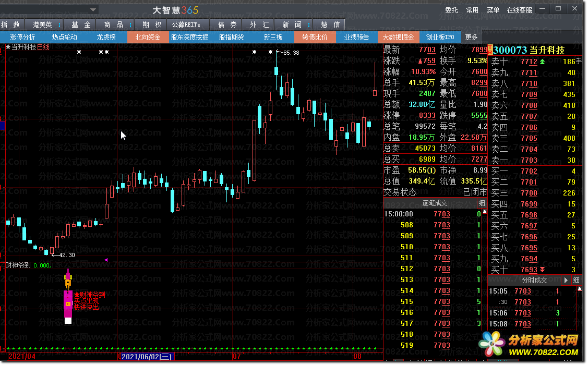The height and width of the screenshot is (365, 588).
Task: Click the up arrow of 逐笔成交 list
Action: point(485,212)
